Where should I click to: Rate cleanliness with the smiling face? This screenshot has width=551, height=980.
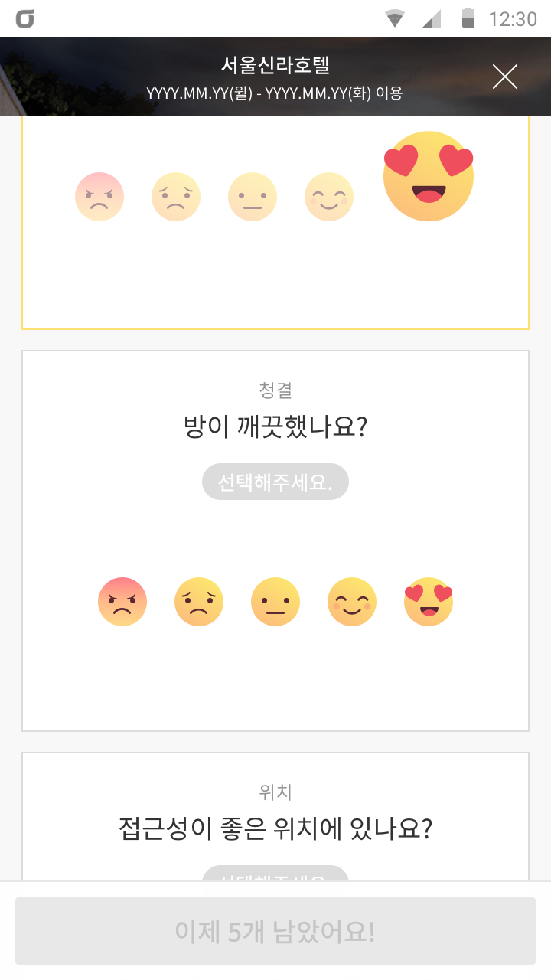[x=352, y=602]
